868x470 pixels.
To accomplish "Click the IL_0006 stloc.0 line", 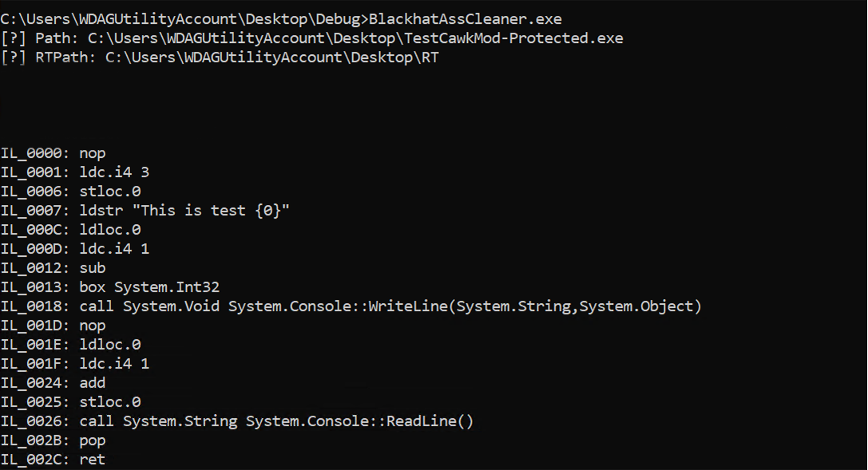I will coord(70,192).
